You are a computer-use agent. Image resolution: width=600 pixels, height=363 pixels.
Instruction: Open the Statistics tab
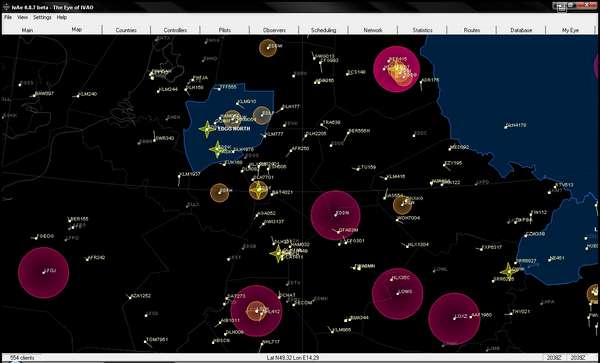pos(422,30)
